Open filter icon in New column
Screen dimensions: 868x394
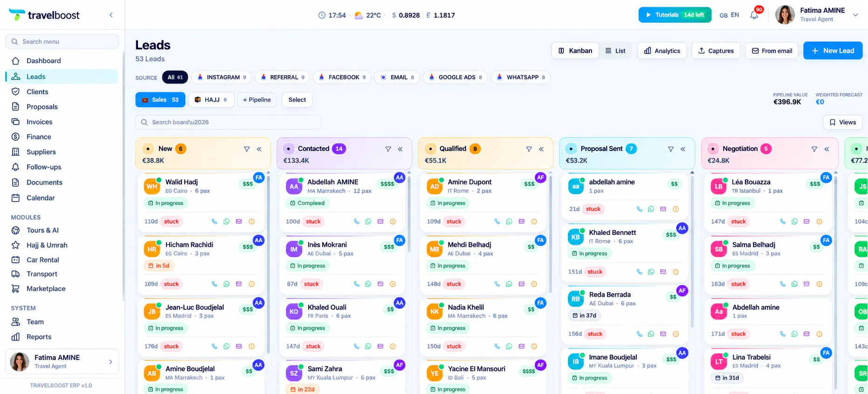pyautogui.click(x=247, y=149)
